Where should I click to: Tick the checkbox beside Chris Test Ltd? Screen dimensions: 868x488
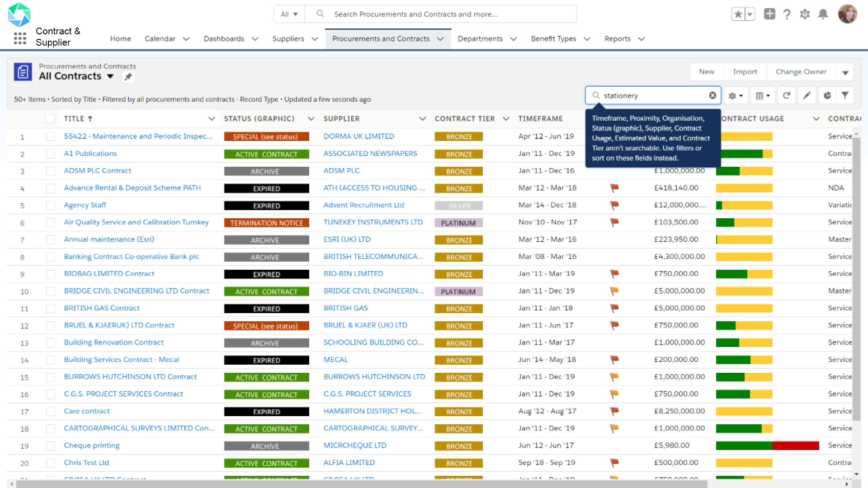[50, 463]
